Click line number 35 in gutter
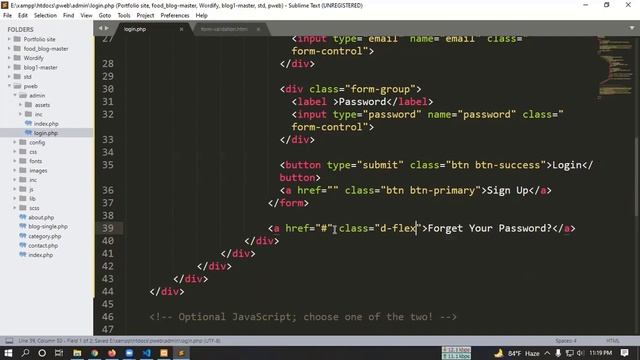 [x=108, y=165]
